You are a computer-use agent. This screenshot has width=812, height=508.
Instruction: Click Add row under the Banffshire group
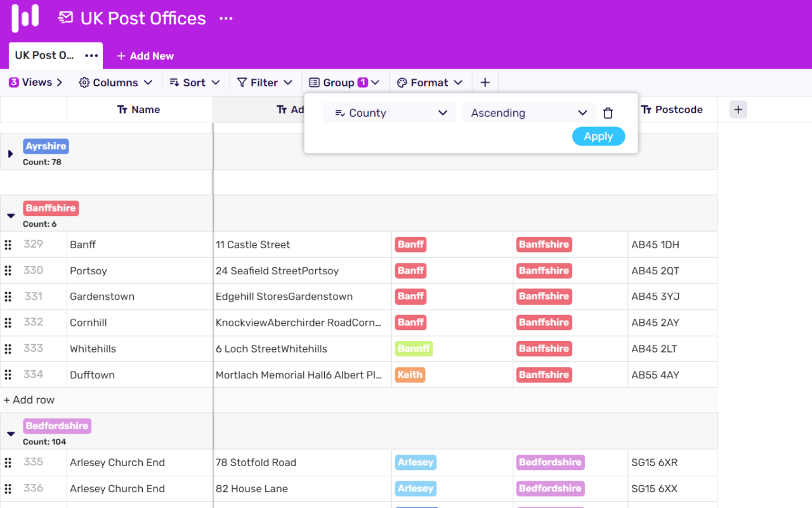[x=29, y=399]
